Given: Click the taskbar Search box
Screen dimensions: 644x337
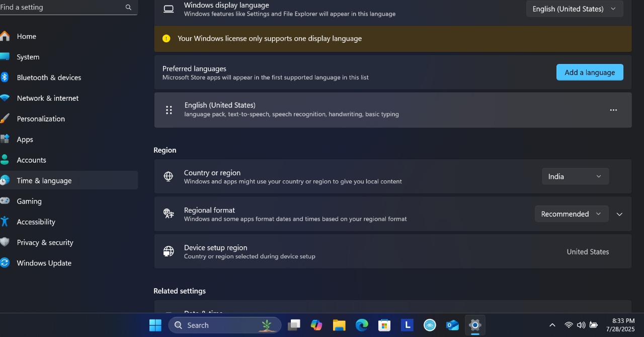Looking at the screenshot, I should tap(224, 325).
